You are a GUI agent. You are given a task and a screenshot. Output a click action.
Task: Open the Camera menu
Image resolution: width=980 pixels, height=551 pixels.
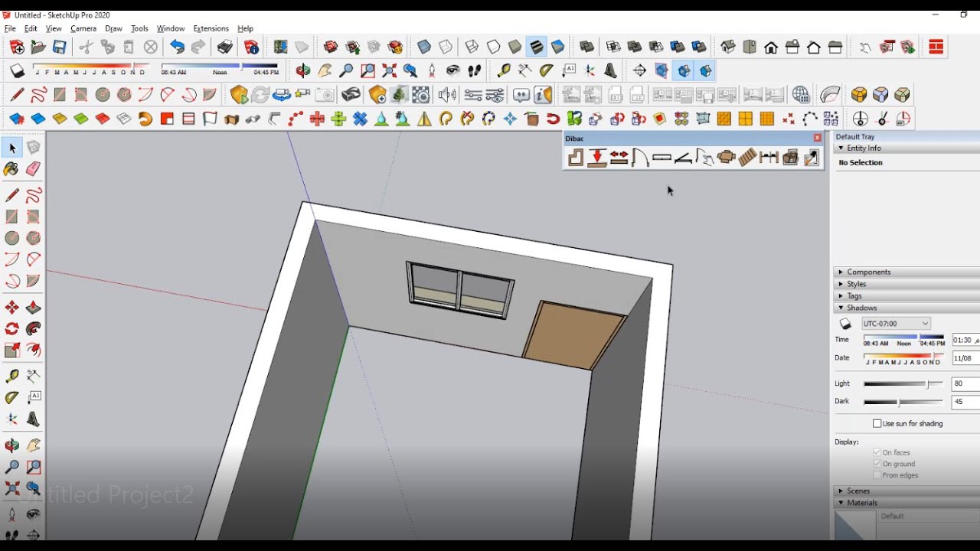83,28
